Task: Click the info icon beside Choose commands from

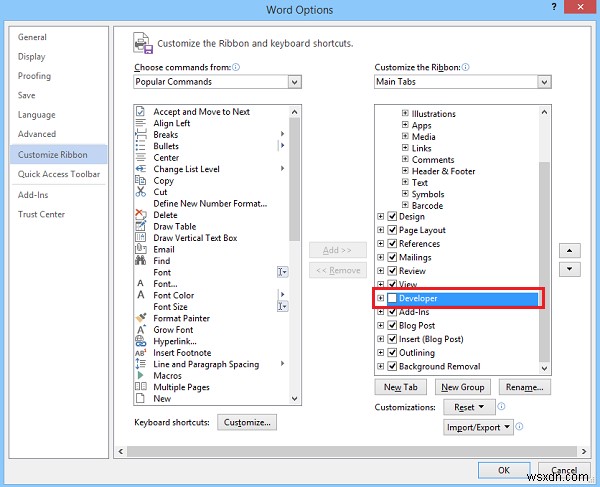Action: 236,67
